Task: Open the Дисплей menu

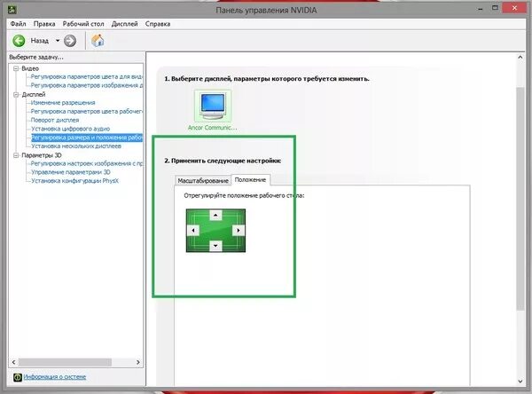Action: tap(124, 24)
